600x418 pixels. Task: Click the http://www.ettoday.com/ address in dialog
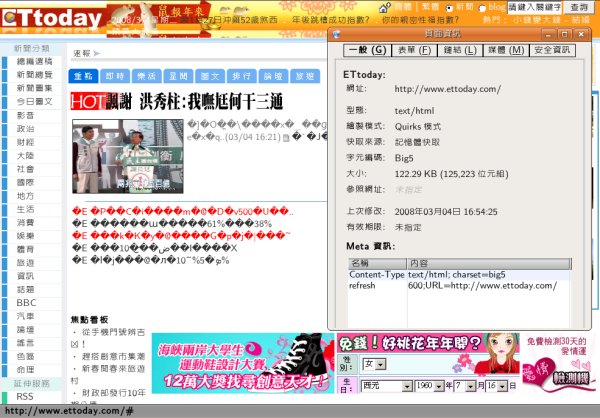click(447, 89)
